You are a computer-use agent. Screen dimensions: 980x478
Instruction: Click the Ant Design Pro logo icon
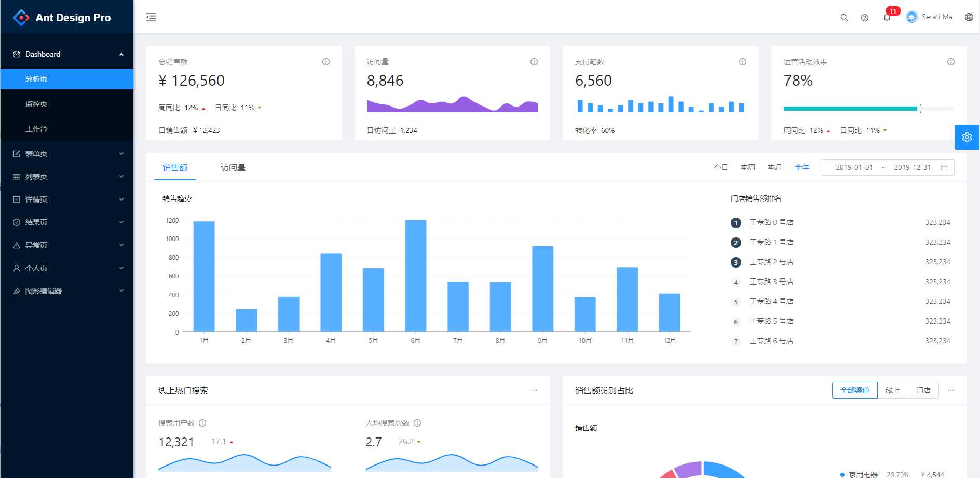coord(21,17)
